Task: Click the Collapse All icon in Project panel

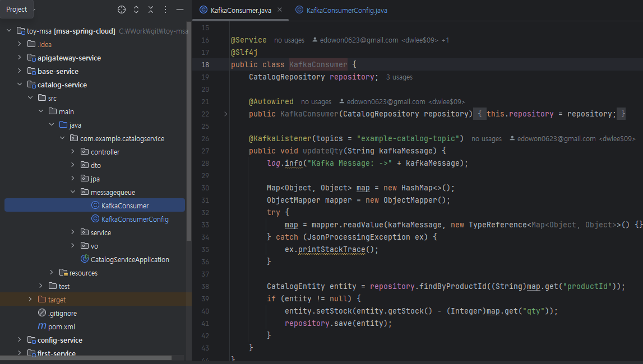Action: [151, 10]
